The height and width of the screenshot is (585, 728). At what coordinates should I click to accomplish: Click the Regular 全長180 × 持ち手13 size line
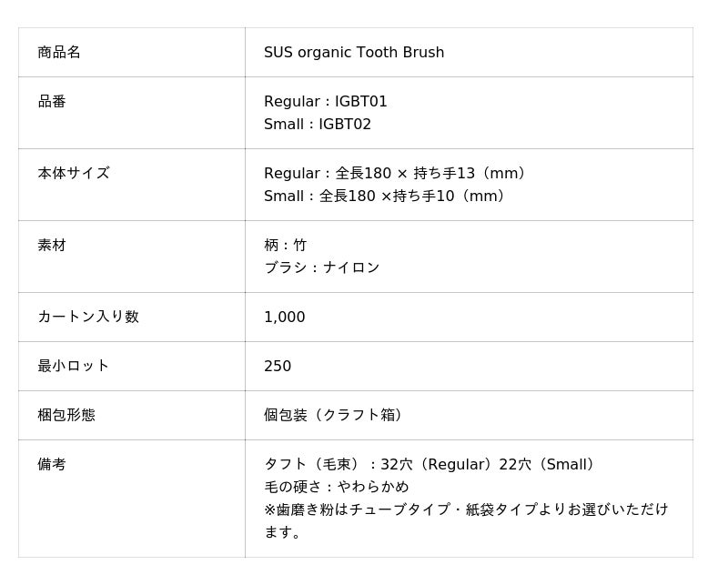pyautogui.click(x=395, y=174)
